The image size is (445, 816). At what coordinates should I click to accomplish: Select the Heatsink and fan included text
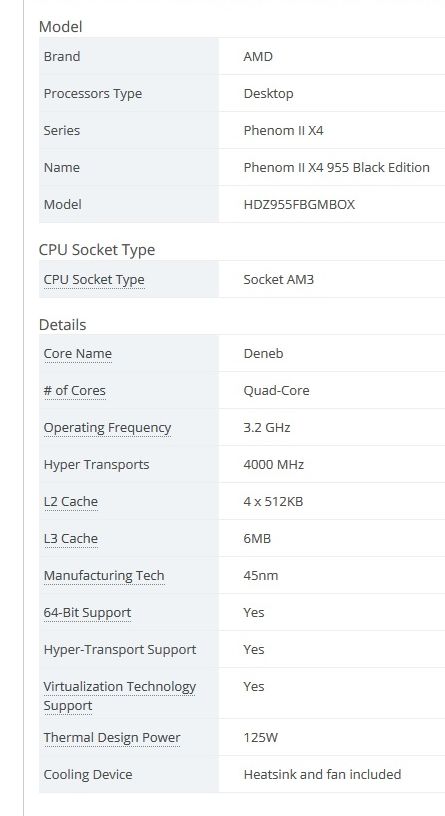point(322,774)
